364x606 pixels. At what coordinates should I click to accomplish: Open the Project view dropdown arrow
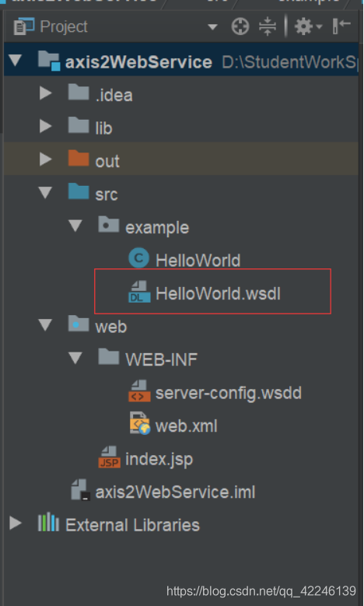pos(212,27)
